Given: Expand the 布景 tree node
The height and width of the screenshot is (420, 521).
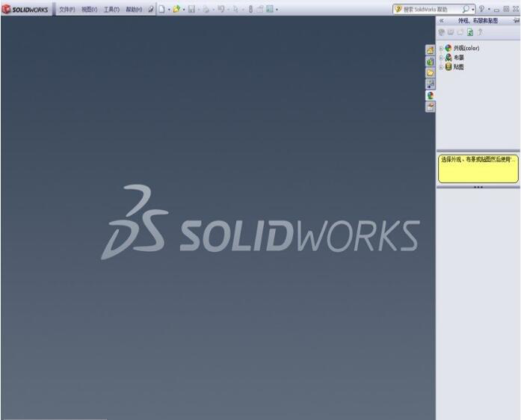Looking at the screenshot, I should [441, 58].
